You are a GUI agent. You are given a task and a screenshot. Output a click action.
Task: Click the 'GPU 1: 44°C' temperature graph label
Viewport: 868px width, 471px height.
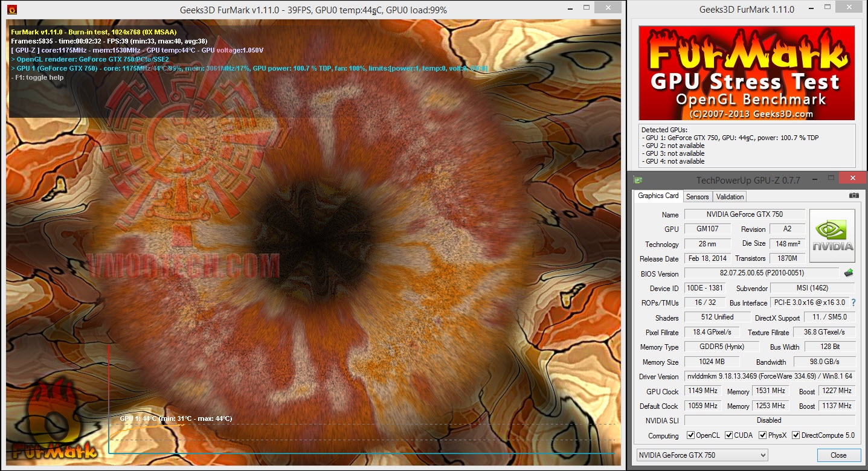coord(176,418)
